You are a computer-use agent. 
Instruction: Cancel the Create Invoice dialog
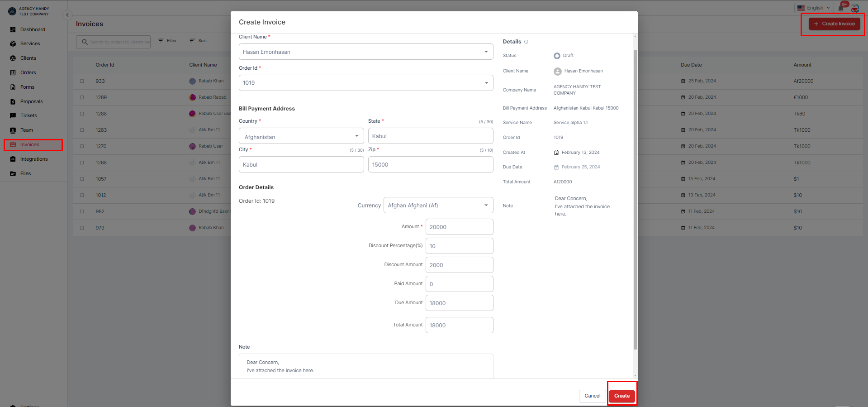click(592, 396)
